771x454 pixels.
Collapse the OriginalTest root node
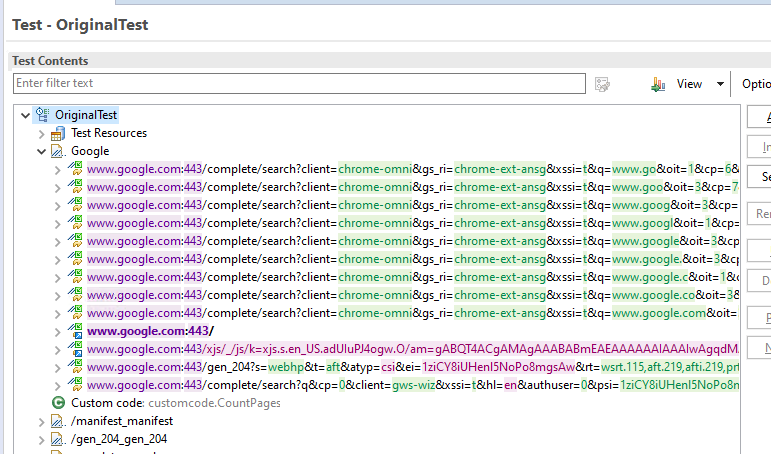click(26, 116)
